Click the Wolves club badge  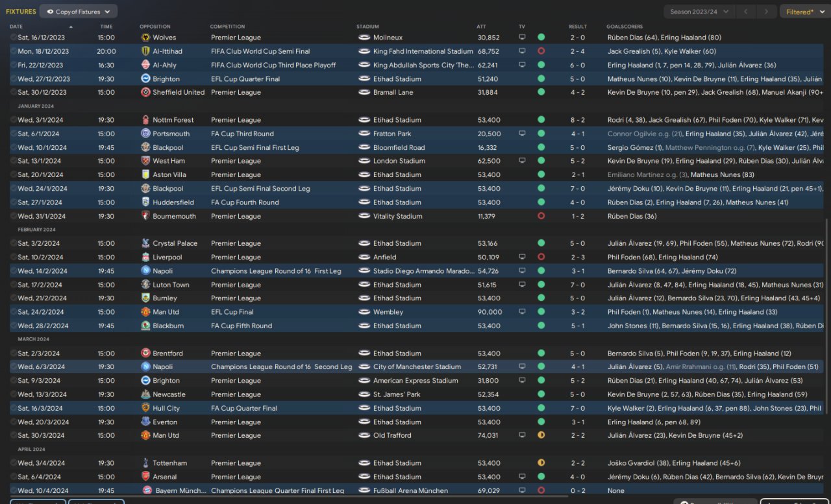[x=145, y=38]
